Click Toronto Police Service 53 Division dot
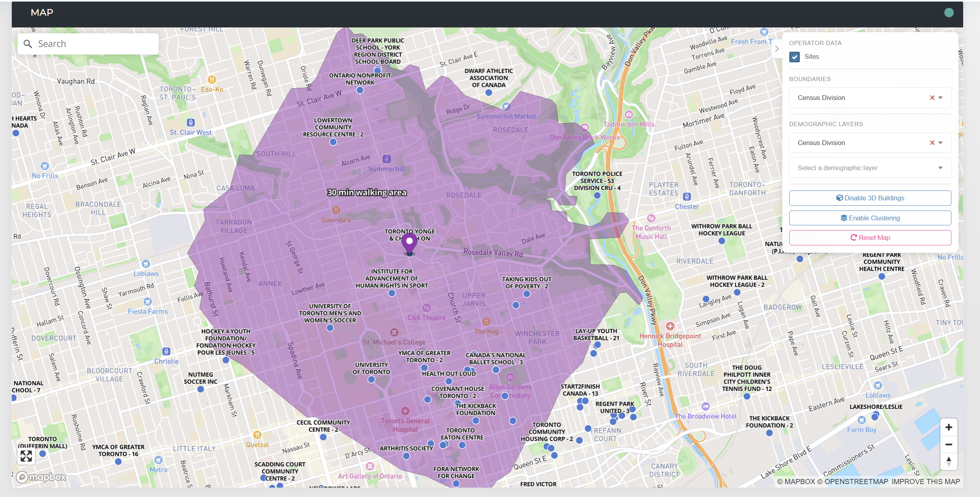Screen dimensions: 980x497 (x=597, y=195)
